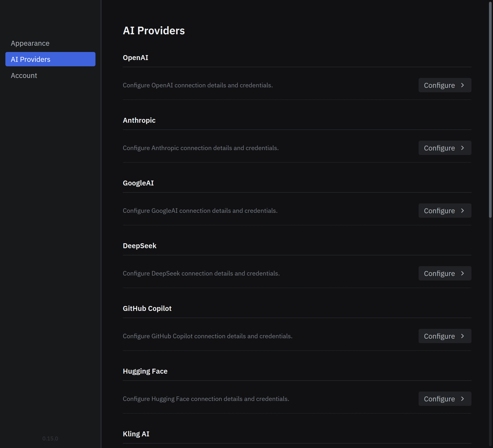Viewport: 493px width, 448px height.
Task: Select AI Providers in the sidebar
Action: [x=50, y=59]
